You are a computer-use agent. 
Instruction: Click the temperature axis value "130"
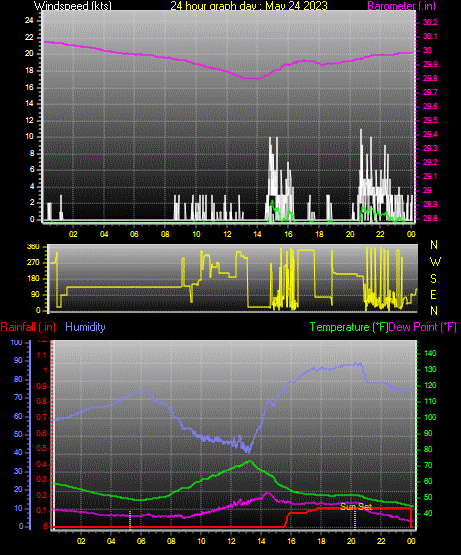point(430,369)
